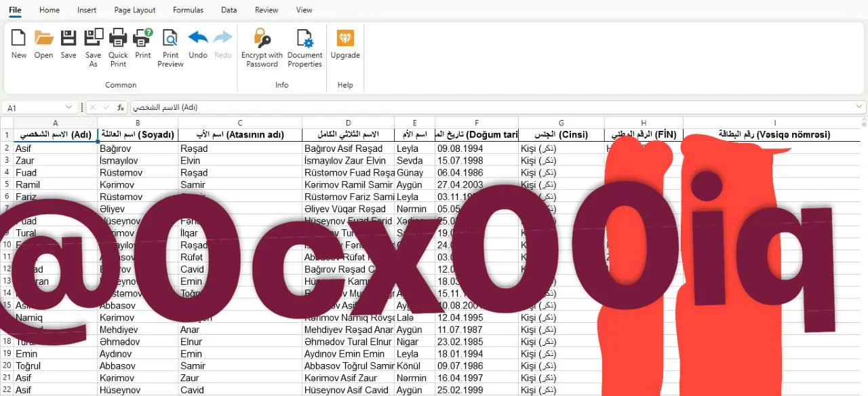Go to the Page Layout tab
The image size is (868, 396).
[x=135, y=10]
